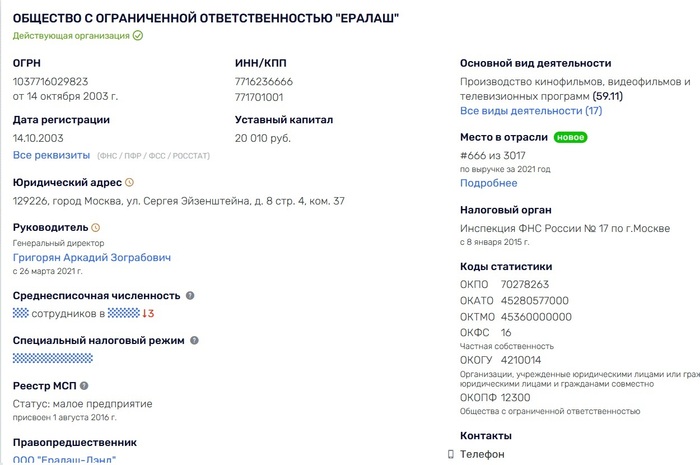Click the question icon beside Реестр МСП

click(x=85, y=385)
